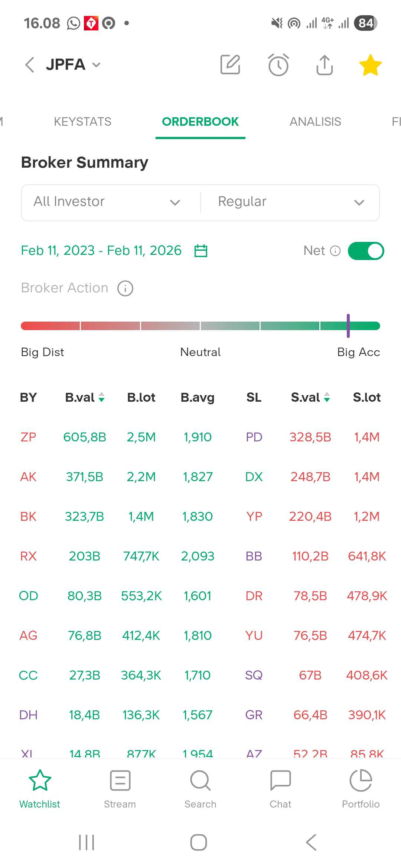
Task: Open the Feb 11 date range
Action: [101, 251]
